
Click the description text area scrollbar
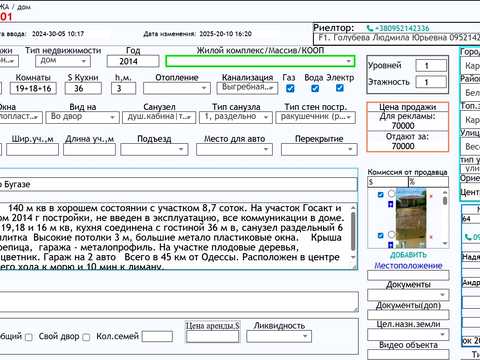(353, 232)
